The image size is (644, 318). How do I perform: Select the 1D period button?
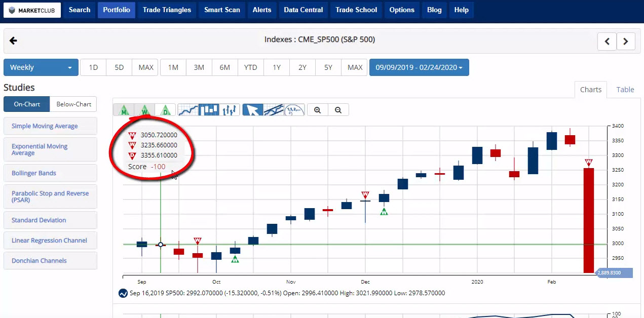93,67
